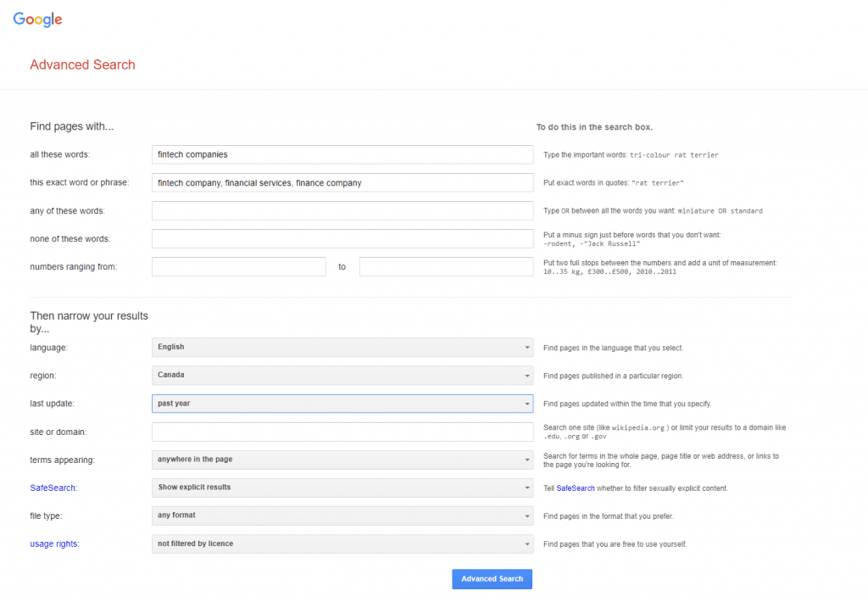Expand the last update dropdown
Screen dimensions: 868x602
(x=342, y=404)
